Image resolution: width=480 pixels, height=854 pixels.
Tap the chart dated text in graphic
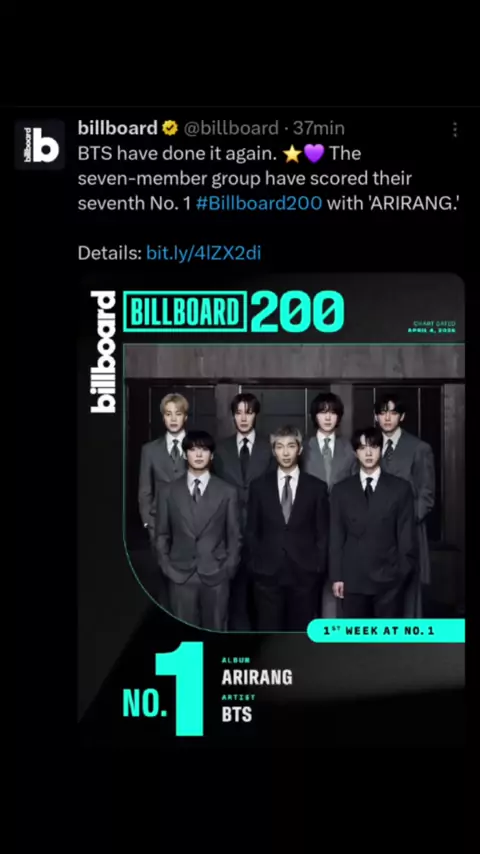click(x=434, y=327)
